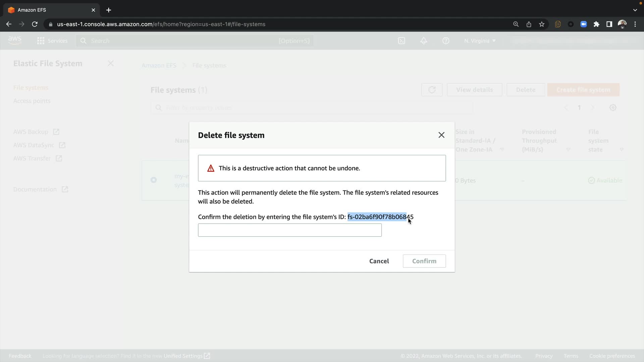Image resolution: width=644 pixels, height=362 pixels.
Task: Click the file system ID input field
Action: point(289,230)
